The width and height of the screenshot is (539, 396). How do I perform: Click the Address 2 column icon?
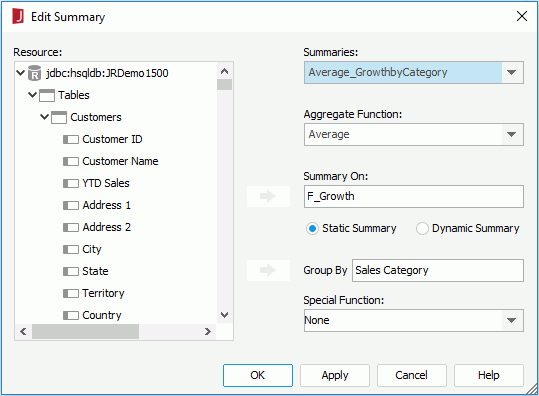(x=71, y=228)
